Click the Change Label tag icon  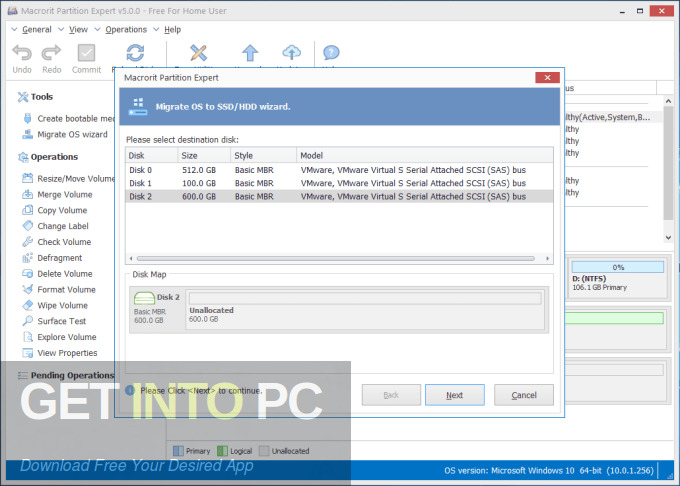[x=28, y=225]
